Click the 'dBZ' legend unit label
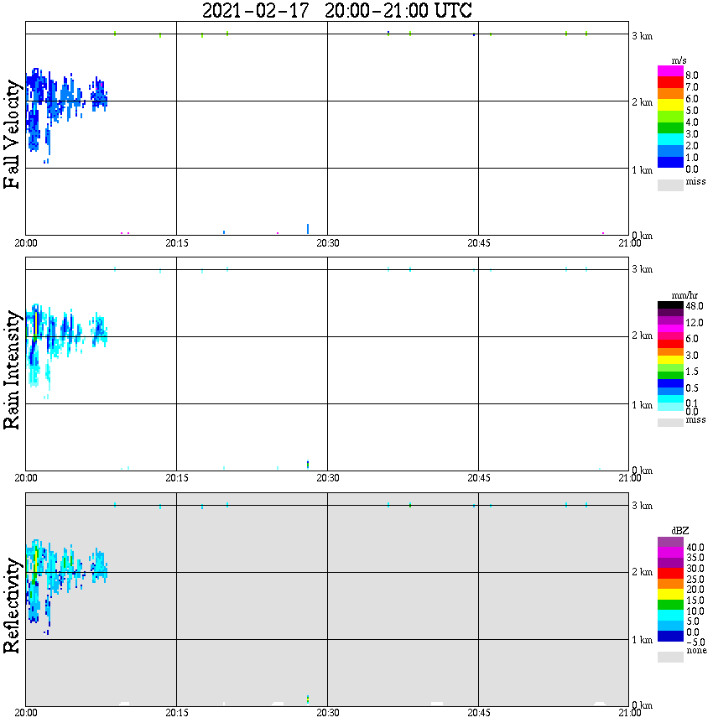 680,530
